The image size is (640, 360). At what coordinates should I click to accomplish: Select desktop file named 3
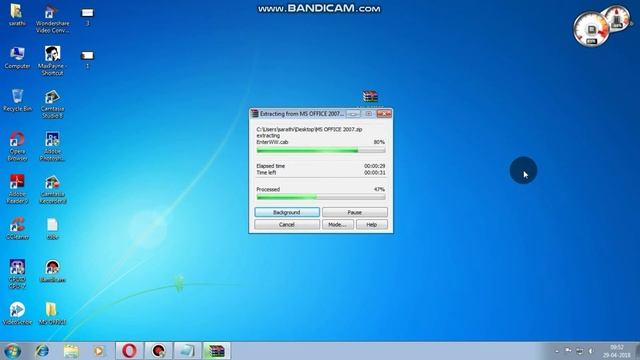(x=87, y=16)
